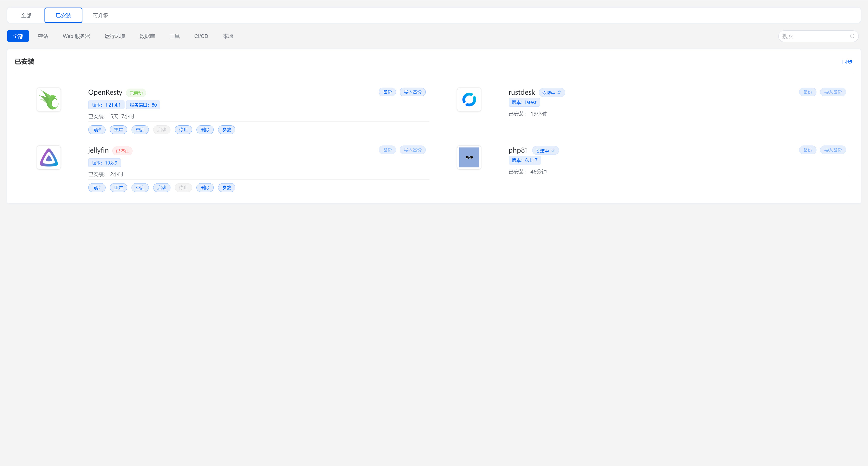Screen dimensions: 868x466
Task: Click the 同步 link at top right
Action: (847, 62)
